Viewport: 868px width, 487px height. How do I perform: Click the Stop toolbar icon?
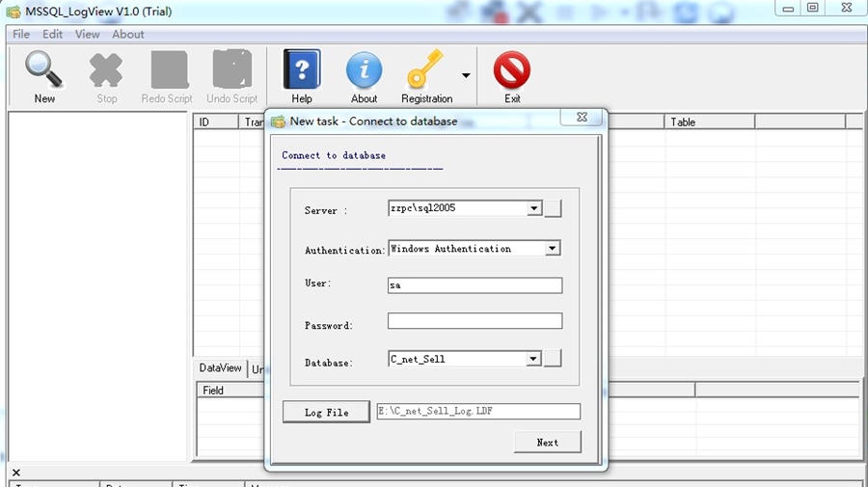[x=106, y=76]
